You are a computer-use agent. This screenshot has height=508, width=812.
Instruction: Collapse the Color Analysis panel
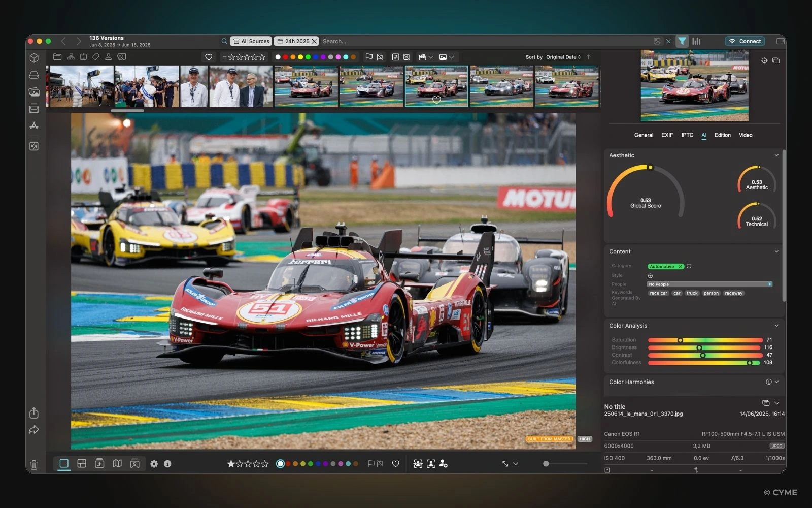click(776, 326)
